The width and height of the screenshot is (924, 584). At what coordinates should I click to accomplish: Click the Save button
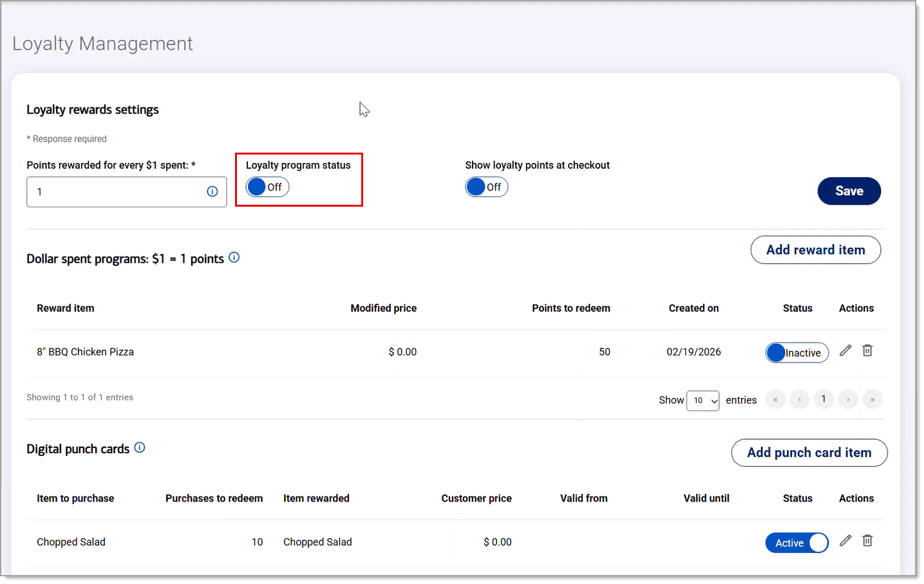(849, 191)
